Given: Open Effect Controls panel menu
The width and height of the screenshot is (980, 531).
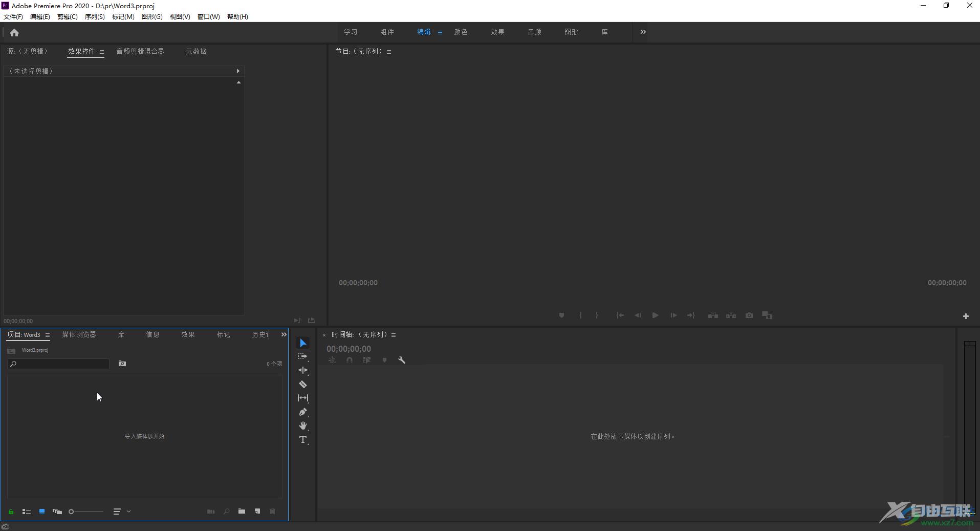Looking at the screenshot, I should click(102, 52).
